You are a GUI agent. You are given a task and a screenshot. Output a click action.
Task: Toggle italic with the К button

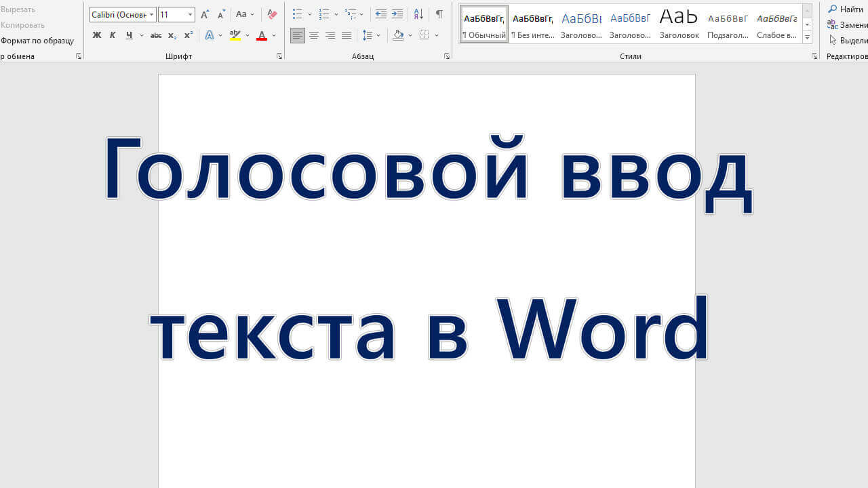[x=113, y=35]
